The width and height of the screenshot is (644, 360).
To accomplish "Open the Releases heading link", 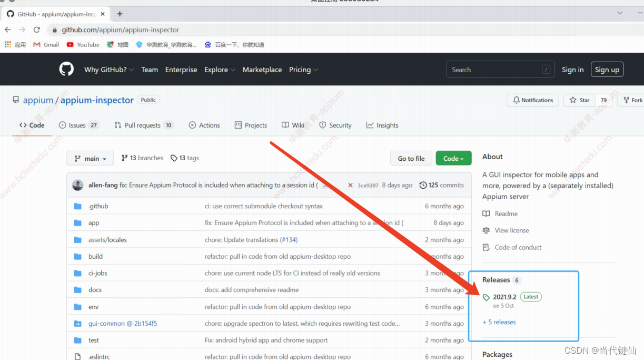I will [496, 280].
